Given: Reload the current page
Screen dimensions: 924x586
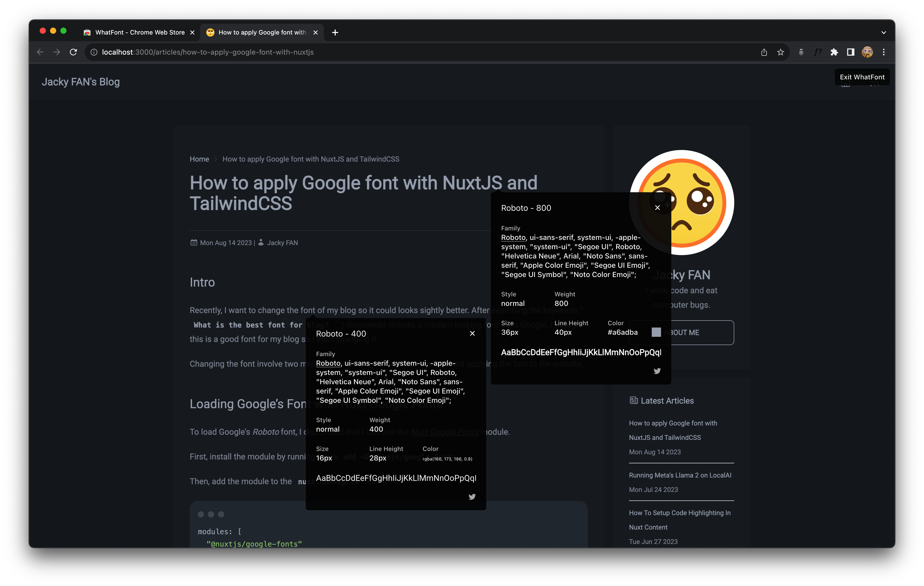Looking at the screenshot, I should click(73, 52).
